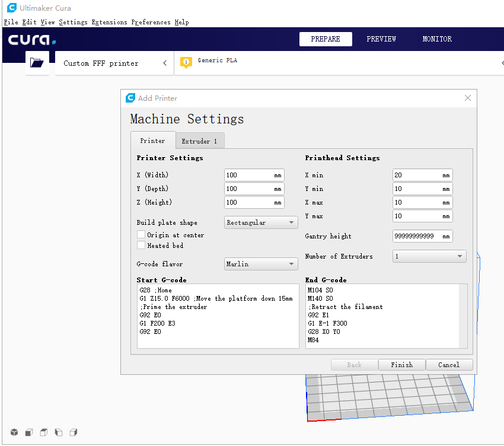Click inside the Start G-code text area
504x446 pixels.
coord(218,316)
